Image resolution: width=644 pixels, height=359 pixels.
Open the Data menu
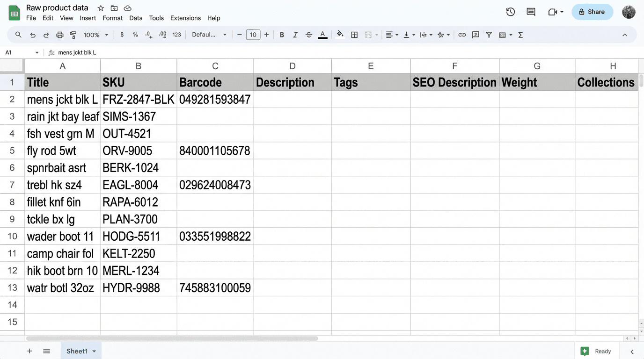coord(136,18)
